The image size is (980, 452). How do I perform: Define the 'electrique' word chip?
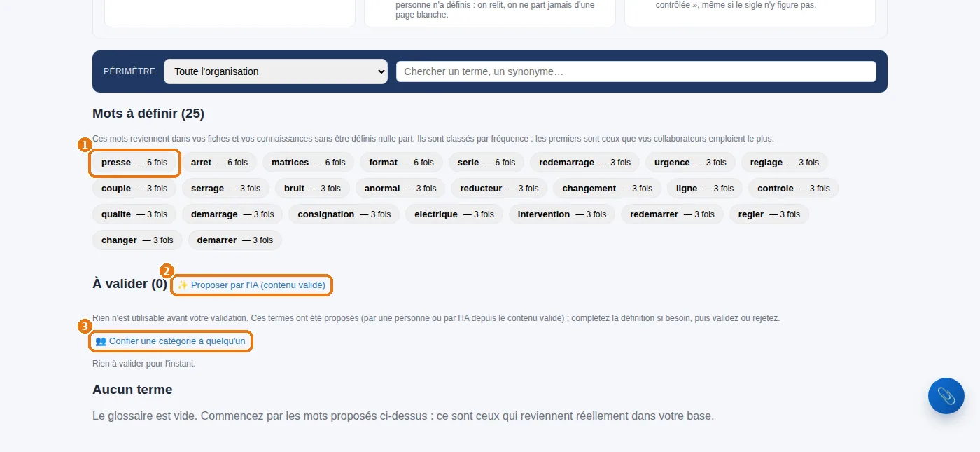pyautogui.click(x=454, y=214)
